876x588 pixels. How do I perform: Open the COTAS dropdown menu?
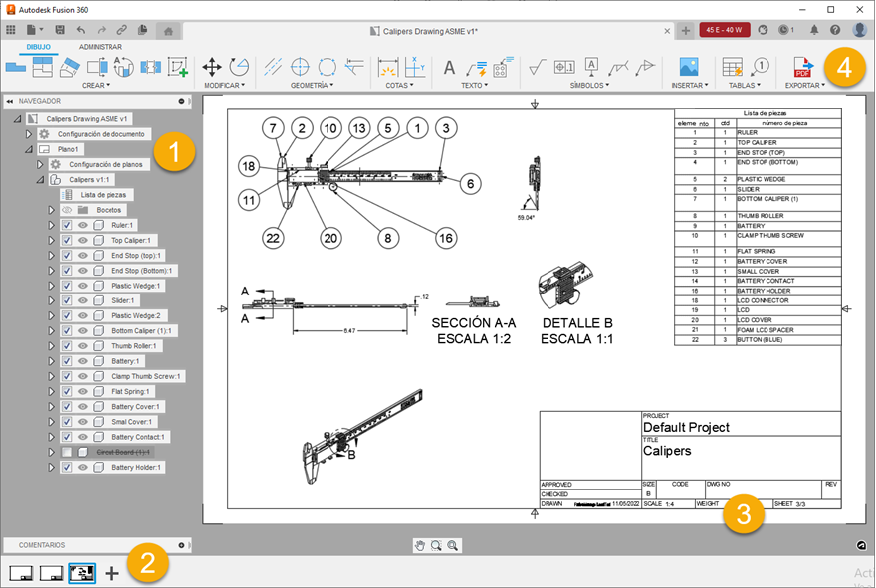400,85
